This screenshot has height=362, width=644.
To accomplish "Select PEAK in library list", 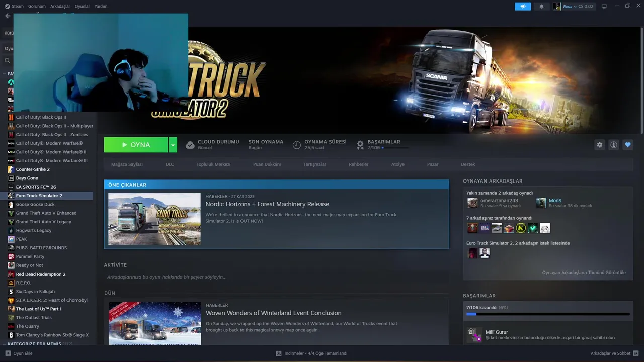I will (21, 239).
